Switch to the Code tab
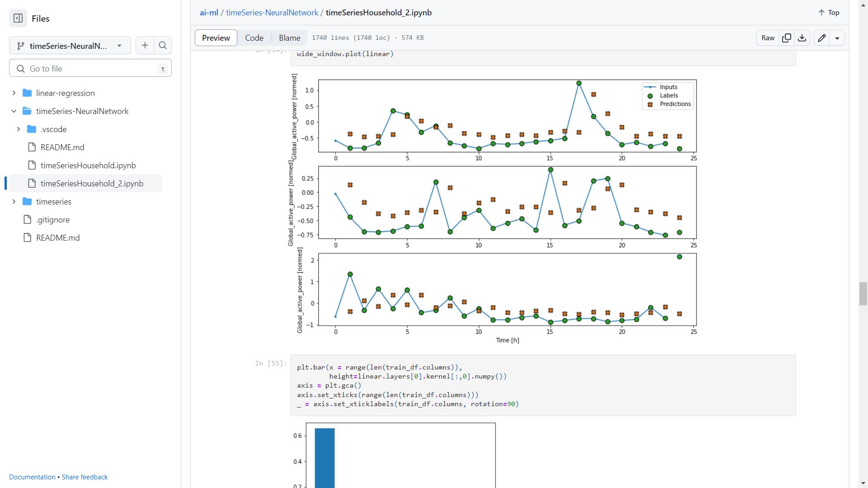The height and width of the screenshot is (488, 868). click(254, 38)
